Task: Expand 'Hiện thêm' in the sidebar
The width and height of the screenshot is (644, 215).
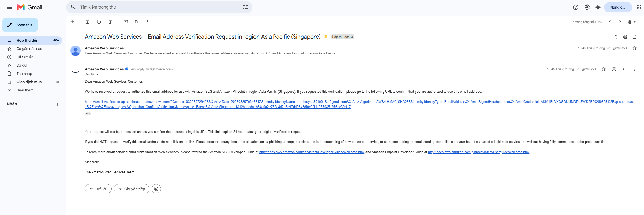Action: pos(25,90)
